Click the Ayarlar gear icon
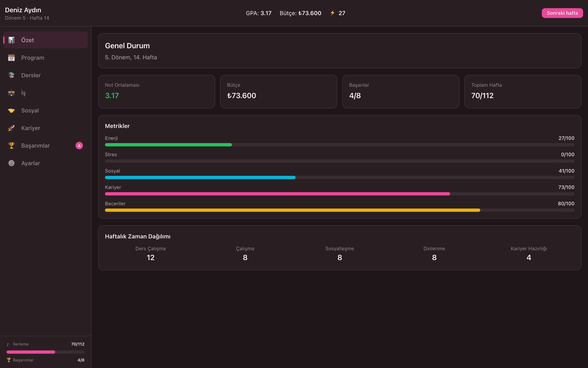Screen dimensions: 588x368 coord(11,163)
